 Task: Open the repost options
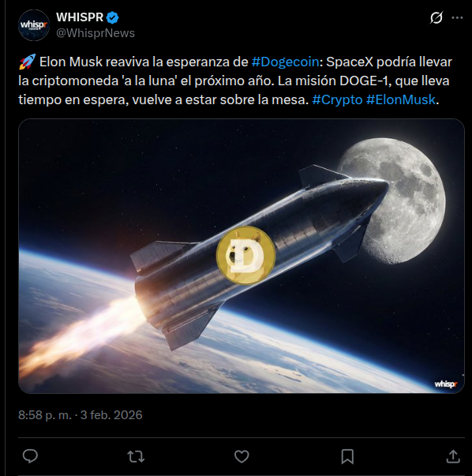[136, 456]
